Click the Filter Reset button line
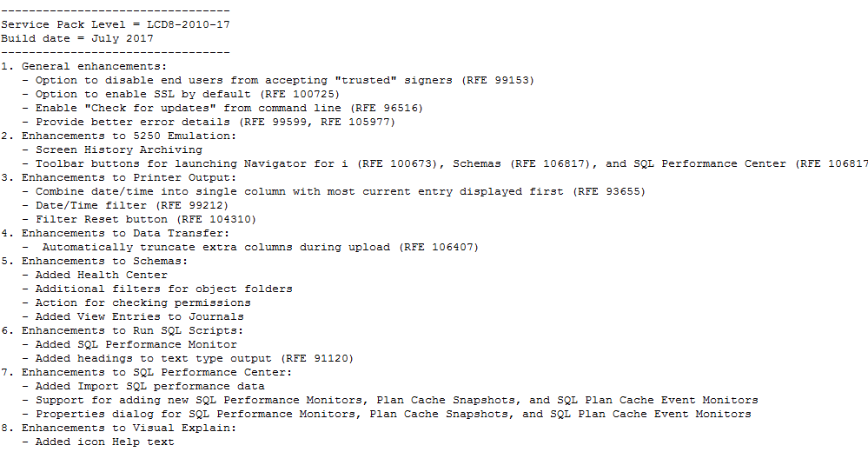Viewport: 868px width, 452px height. point(145,219)
